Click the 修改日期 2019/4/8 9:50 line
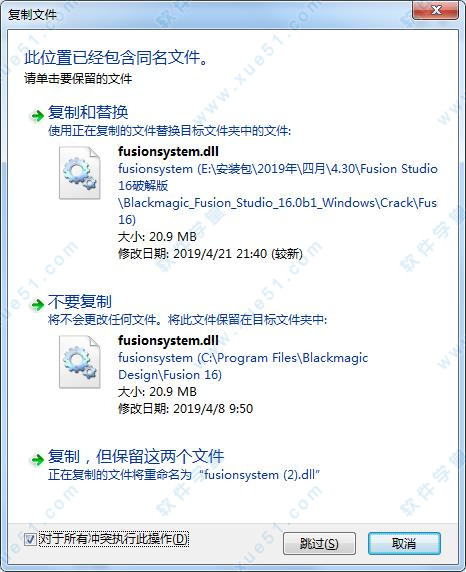This screenshot has width=466, height=572. [x=185, y=409]
